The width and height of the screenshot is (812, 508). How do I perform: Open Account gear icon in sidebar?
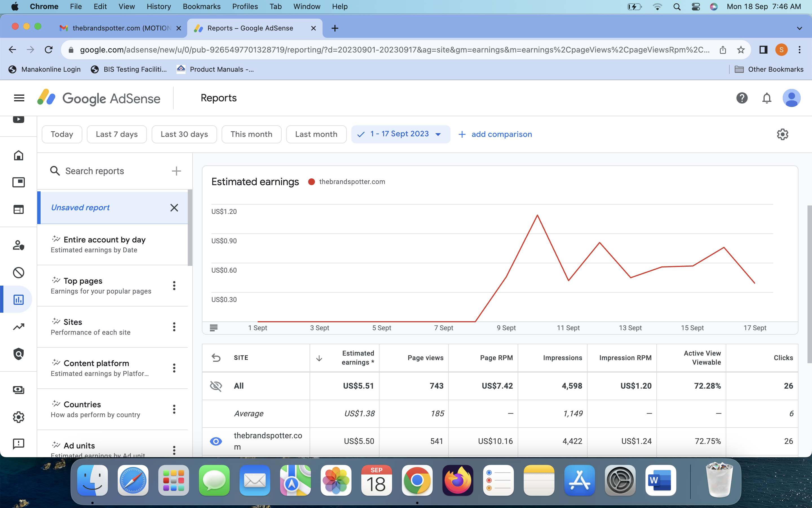click(x=18, y=417)
